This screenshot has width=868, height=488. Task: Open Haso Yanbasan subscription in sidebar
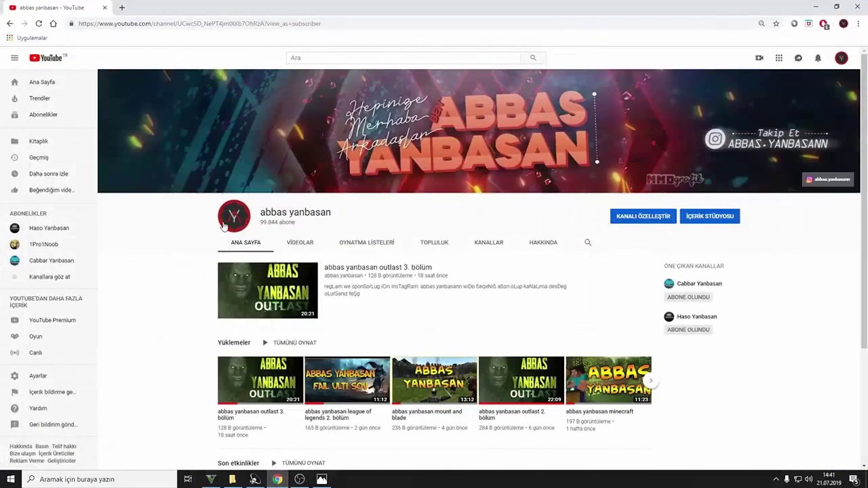(49, 228)
